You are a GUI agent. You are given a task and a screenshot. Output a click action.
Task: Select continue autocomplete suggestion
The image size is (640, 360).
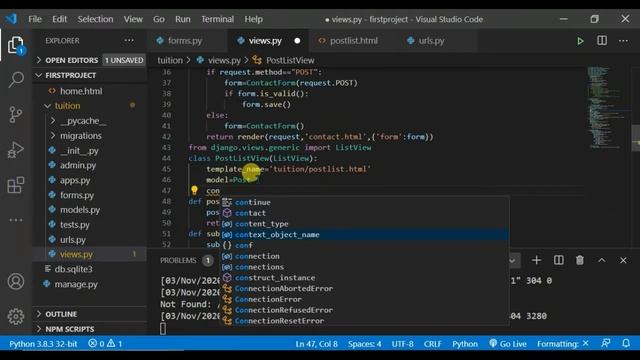click(365, 202)
